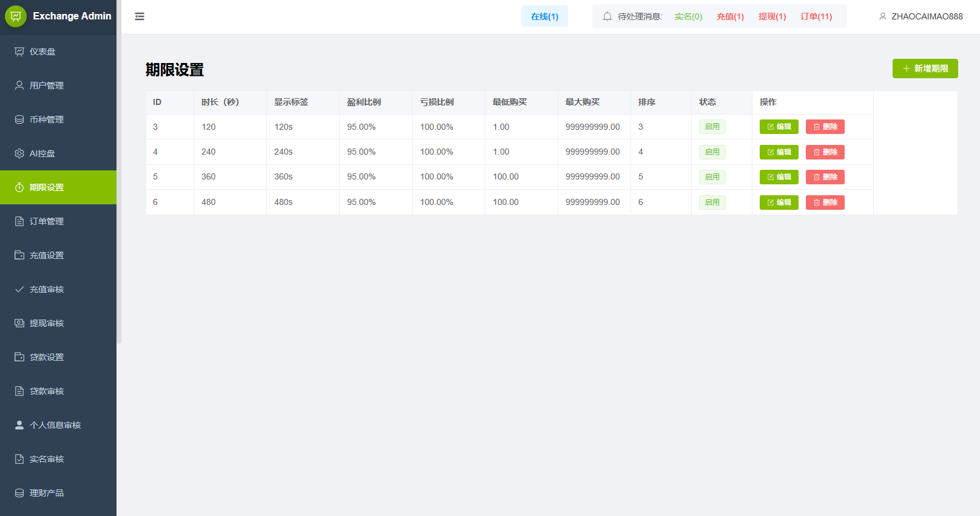Open 用户管理 in the sidebar
This screenshot has height=516, width=980.
(47, 85)
